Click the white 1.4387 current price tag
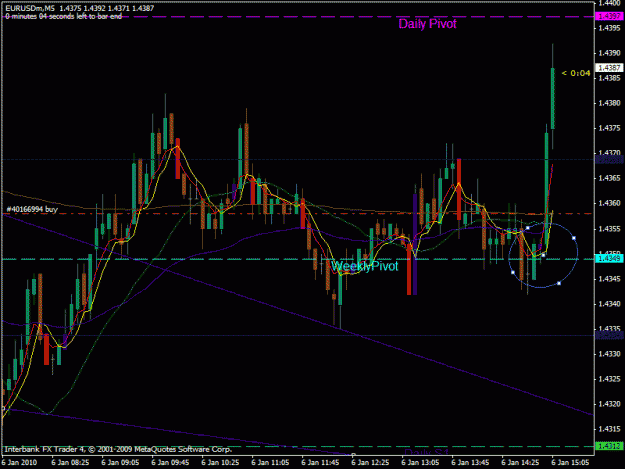 pos(609,68)
